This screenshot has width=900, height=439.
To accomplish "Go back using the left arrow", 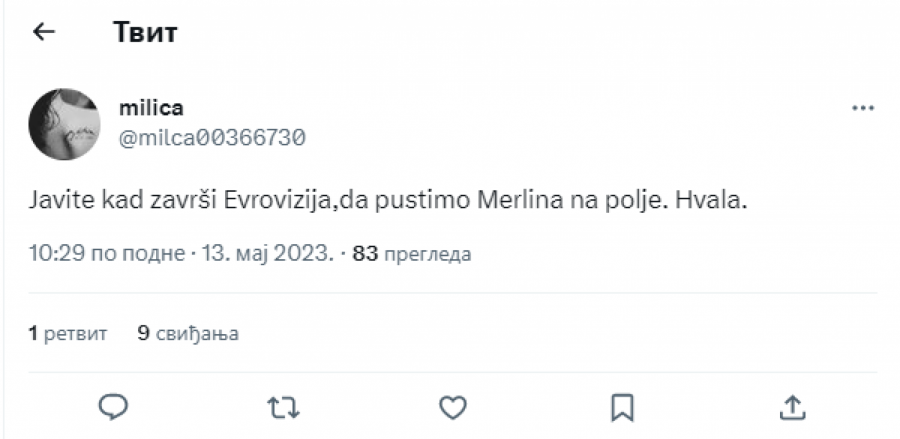I will coord(43,32).
